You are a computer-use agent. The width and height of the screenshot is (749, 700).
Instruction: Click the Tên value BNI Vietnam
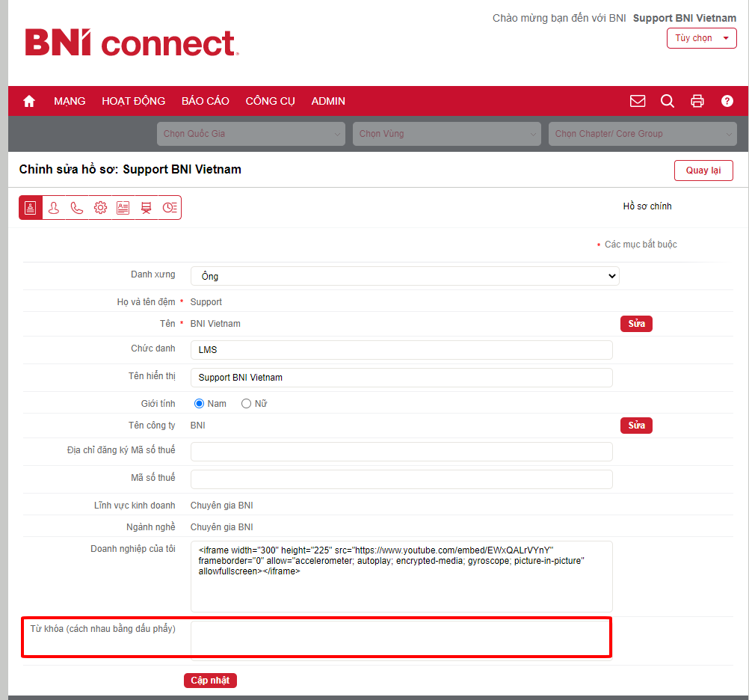click(x=215, y=324)
